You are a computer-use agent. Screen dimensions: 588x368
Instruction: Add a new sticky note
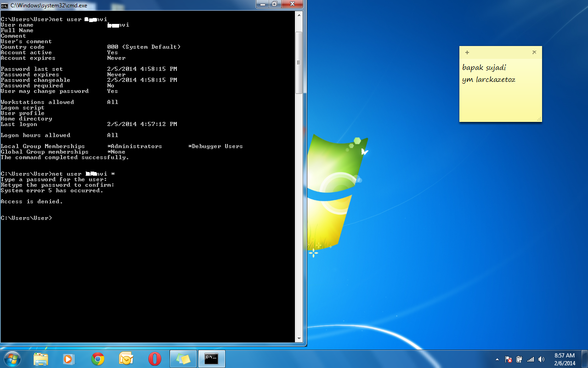[x=467, y=52]
